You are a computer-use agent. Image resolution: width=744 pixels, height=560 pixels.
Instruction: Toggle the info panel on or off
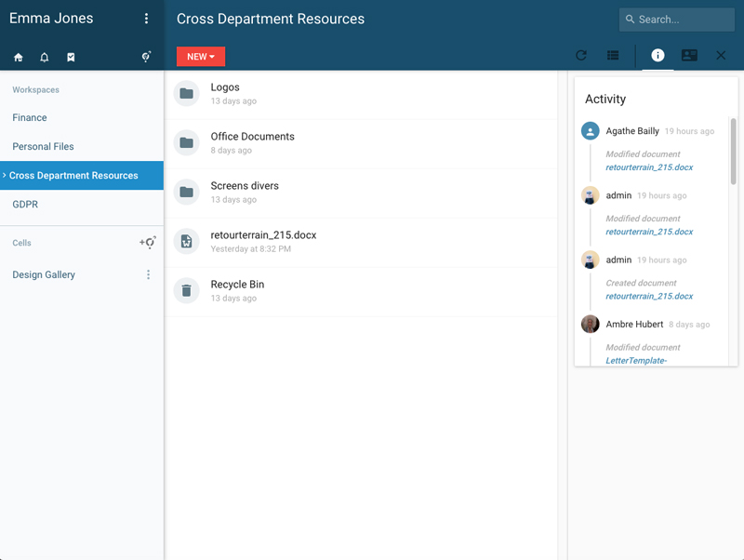click(x=658, y=55)
